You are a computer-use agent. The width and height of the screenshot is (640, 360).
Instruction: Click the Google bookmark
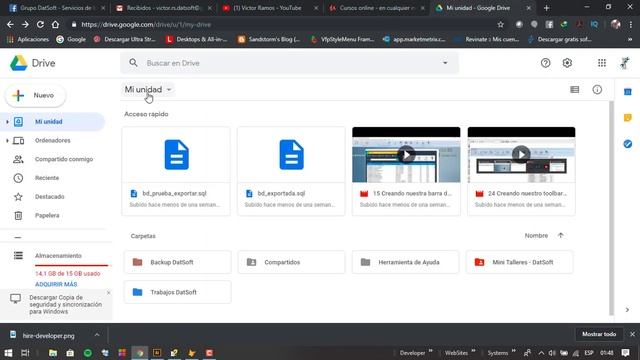(71, 39)
